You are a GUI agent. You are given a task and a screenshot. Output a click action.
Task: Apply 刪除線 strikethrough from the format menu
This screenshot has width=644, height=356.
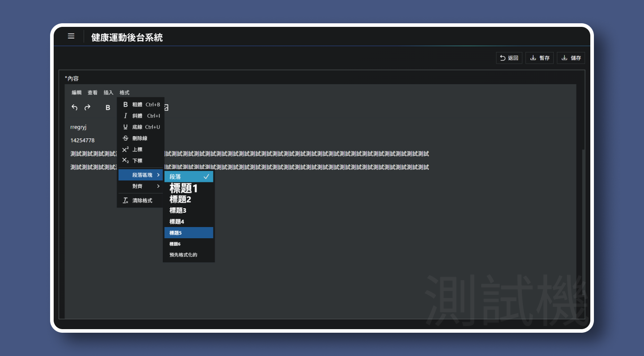(x=140, y=138)
